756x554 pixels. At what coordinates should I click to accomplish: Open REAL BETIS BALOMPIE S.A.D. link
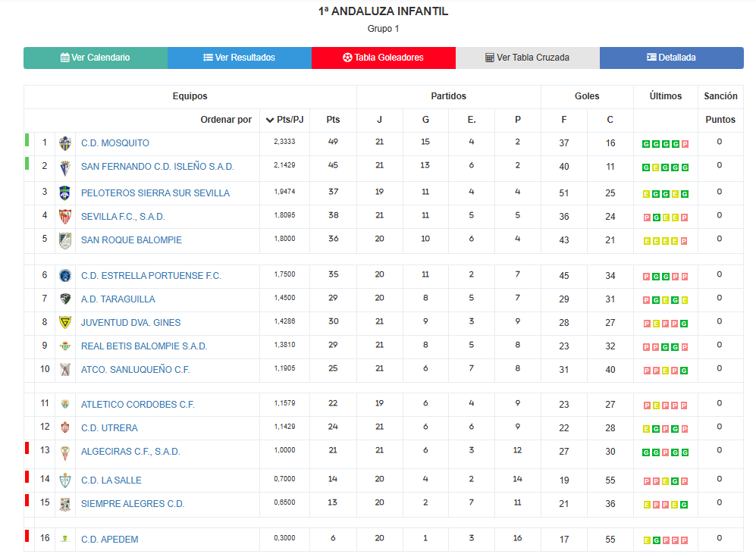tap(144, 346)
